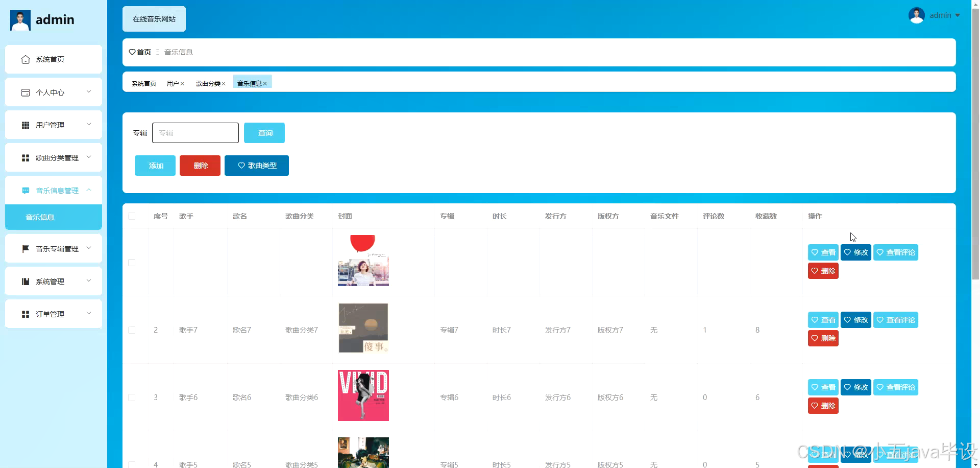Click the 在线音乐网站 button at top
Image resolution: width=980 pixels, height=468 pixels.
pos(154,19)
